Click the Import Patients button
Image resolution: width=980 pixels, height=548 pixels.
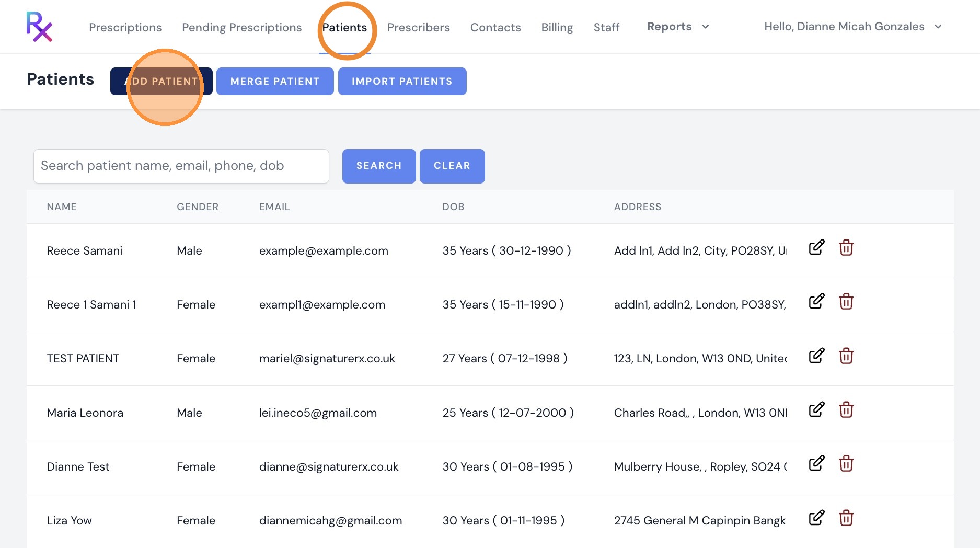tap(402, 81)
